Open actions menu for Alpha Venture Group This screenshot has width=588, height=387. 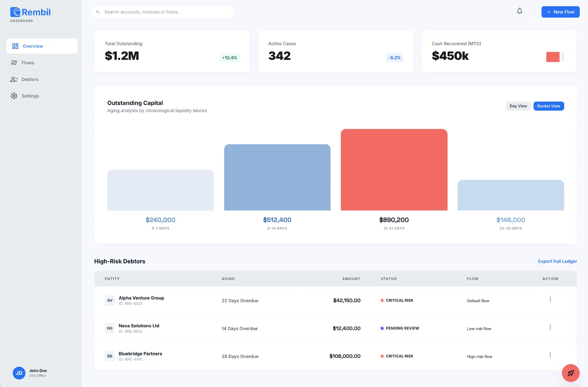tap(550, 300)
